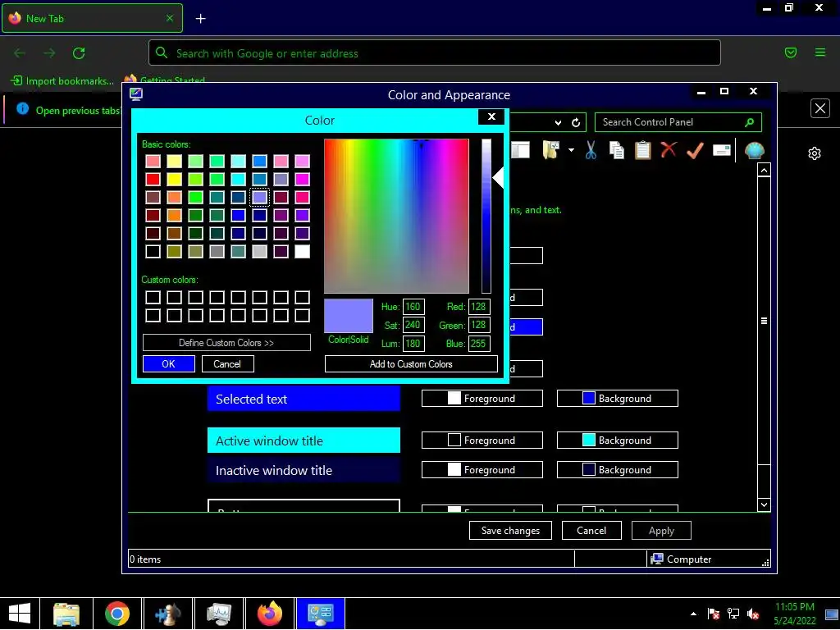The width and height of the screenshot is (840, 630).
Task: Click the muted volume tray icon
Action: coord(753,614)
